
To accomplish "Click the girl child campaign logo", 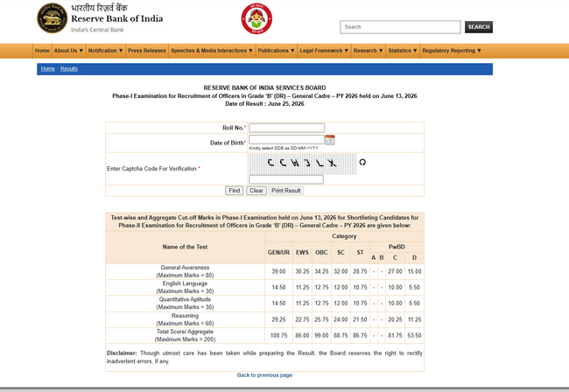I will pos(256,19).
